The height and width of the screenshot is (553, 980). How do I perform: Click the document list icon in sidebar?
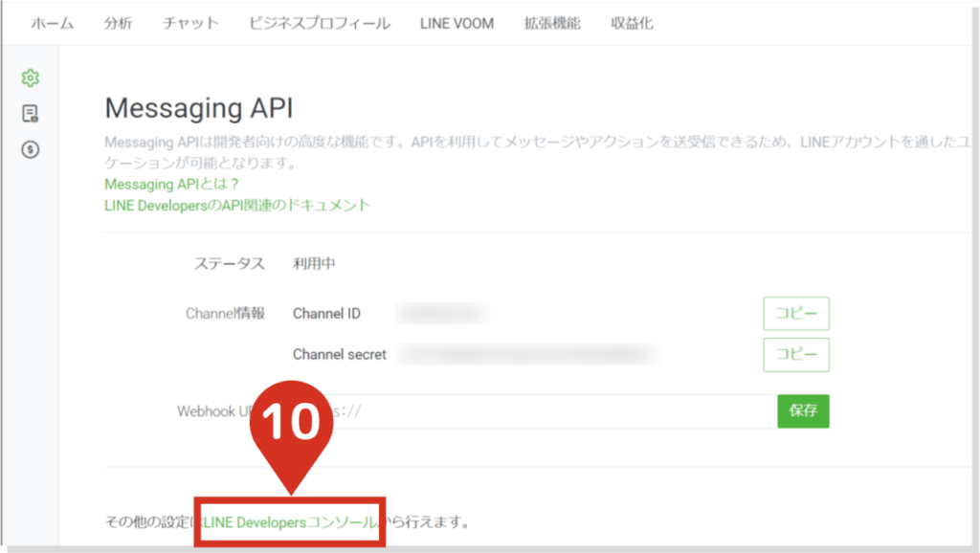(x=31, y=114)
